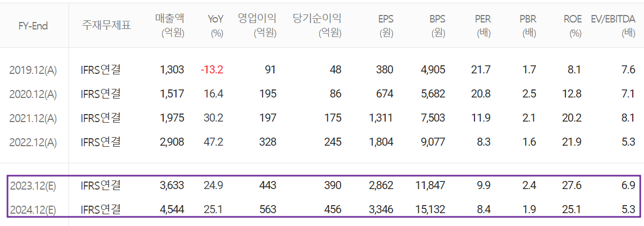Select the 4,544 sales value
The image size is (644, 226).
point(172,209)
